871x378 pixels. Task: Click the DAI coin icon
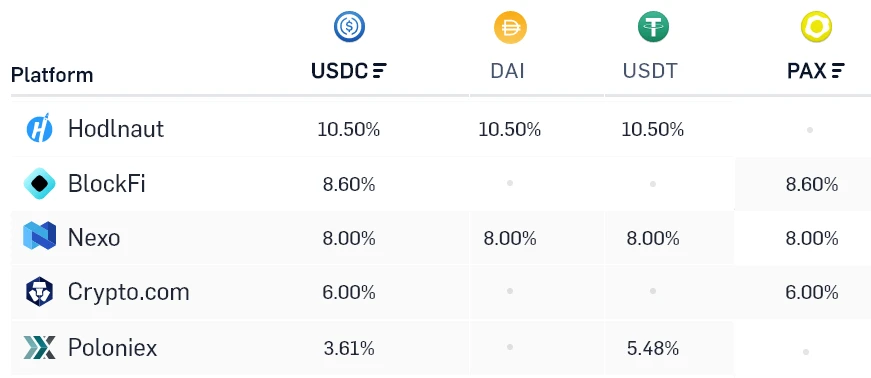[x=510, y=27]
